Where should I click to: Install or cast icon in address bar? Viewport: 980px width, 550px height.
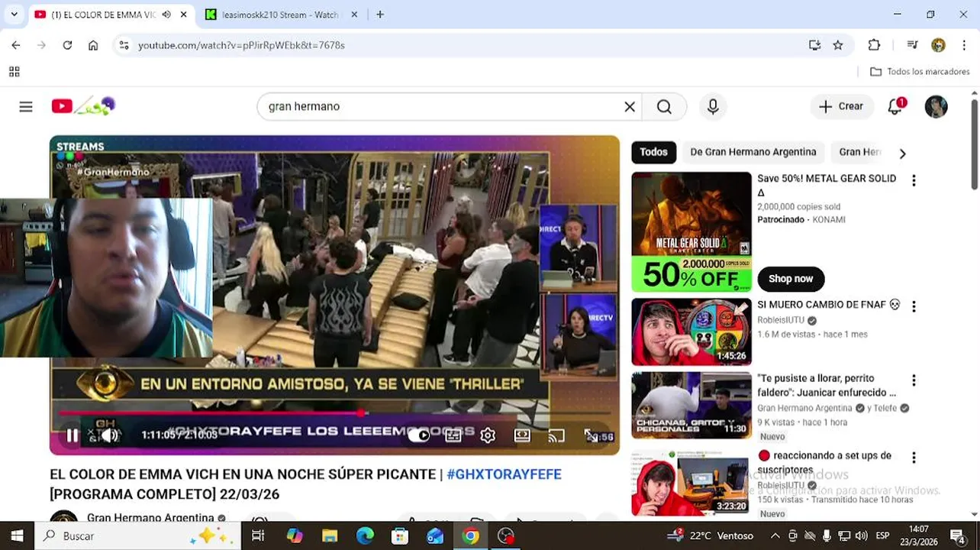click(x=814, y=45)
